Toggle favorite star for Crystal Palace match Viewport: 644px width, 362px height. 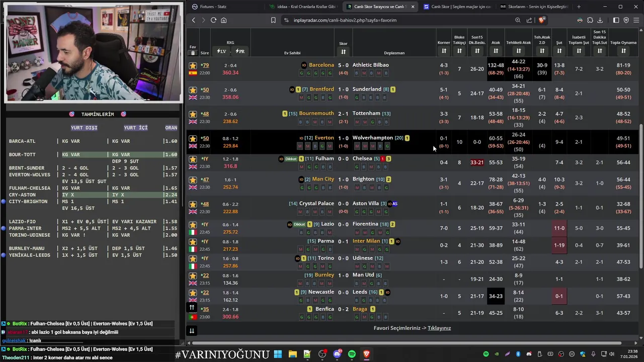(193, 204)
